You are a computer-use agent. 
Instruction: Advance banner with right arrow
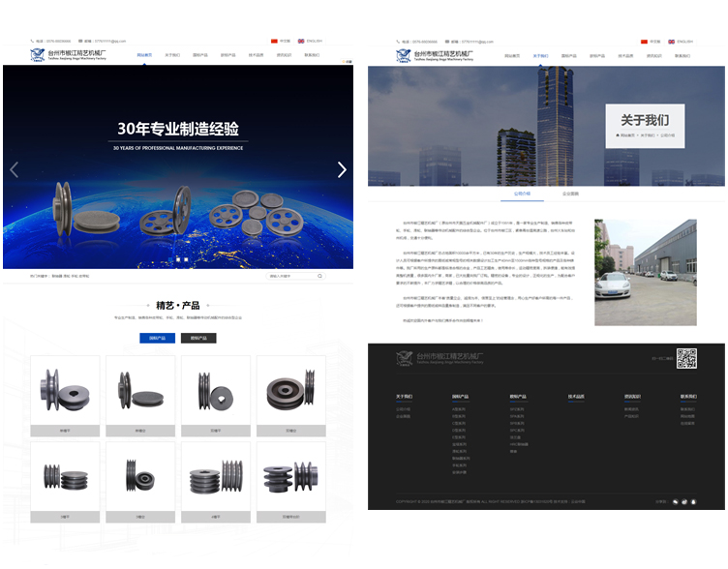(342, 170)
